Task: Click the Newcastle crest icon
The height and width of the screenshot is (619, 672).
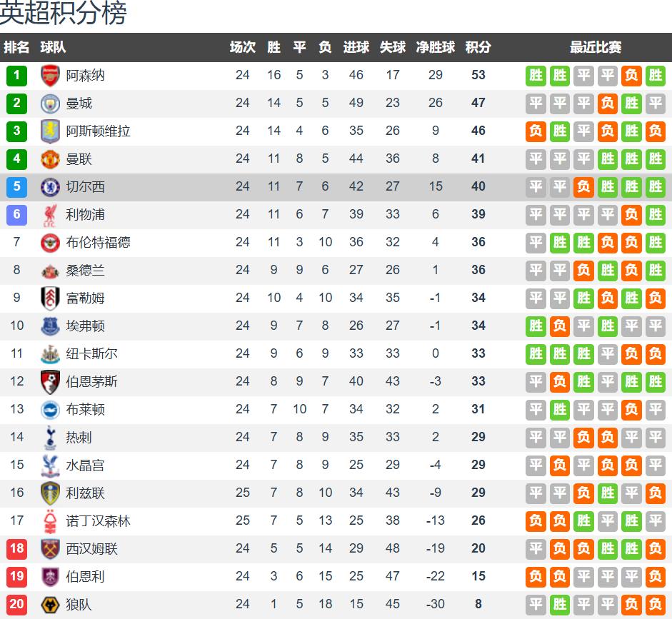Action: 50,354
